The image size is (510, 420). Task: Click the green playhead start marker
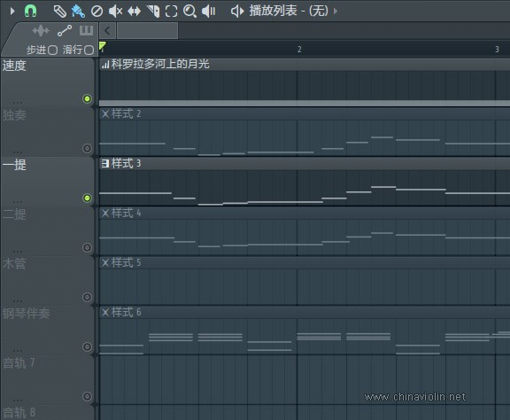pos(103,46)
